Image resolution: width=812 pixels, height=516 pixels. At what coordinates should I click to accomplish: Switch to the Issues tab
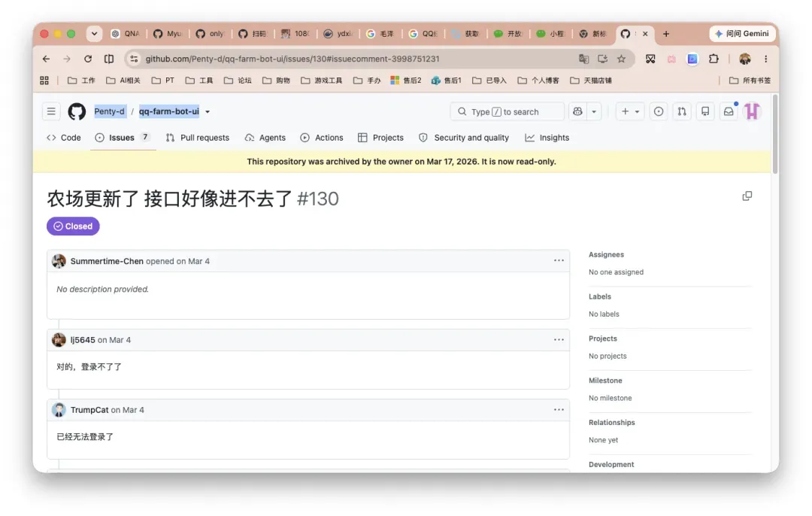pos(123,138)
